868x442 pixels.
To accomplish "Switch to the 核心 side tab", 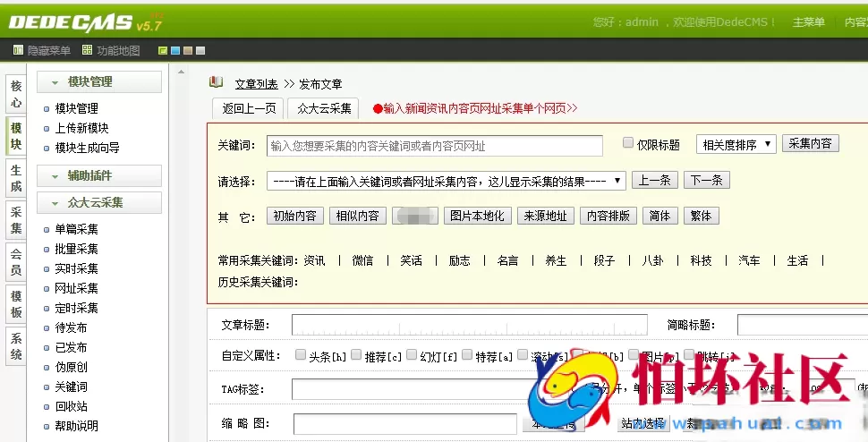I will [16, 94].
